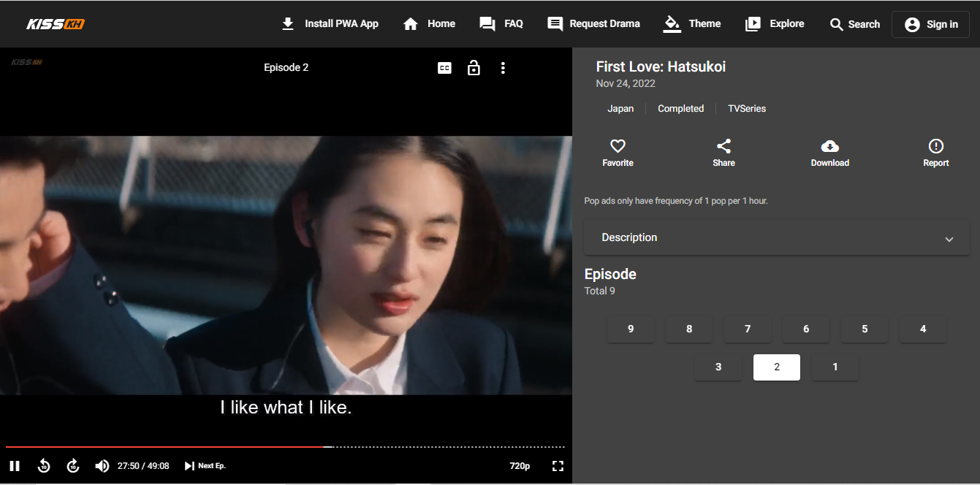
Task: Go to Home page
Action: (x=429, y=24)
